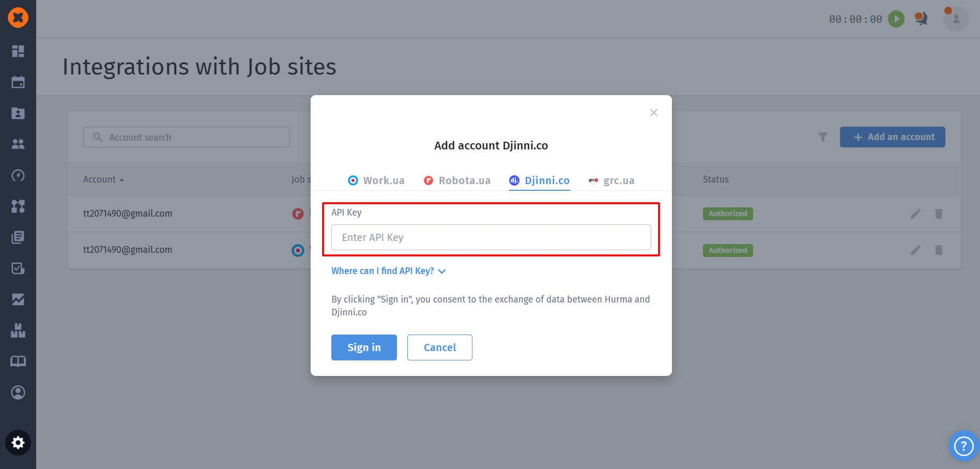Screen dimensions: 980x469
Task: Open the calendar icon in sidebar
Action: 18,82
